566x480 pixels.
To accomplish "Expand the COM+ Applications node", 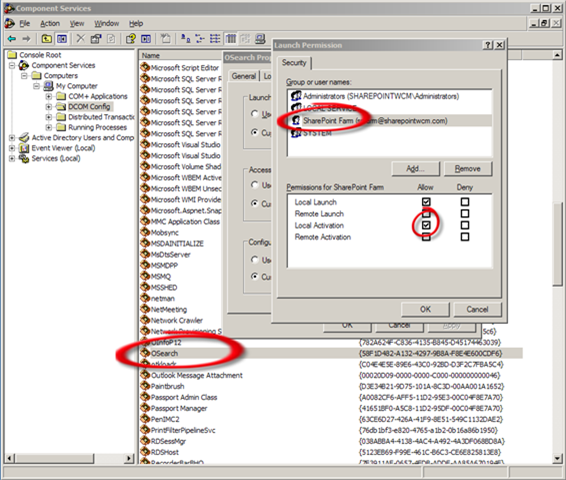I will (49, 96).
